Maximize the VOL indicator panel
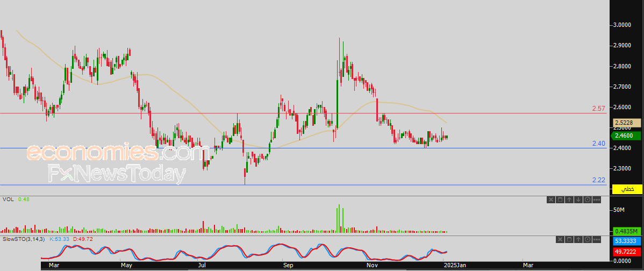Viewport: 644px width, 271px height. [x=560, y=199]
